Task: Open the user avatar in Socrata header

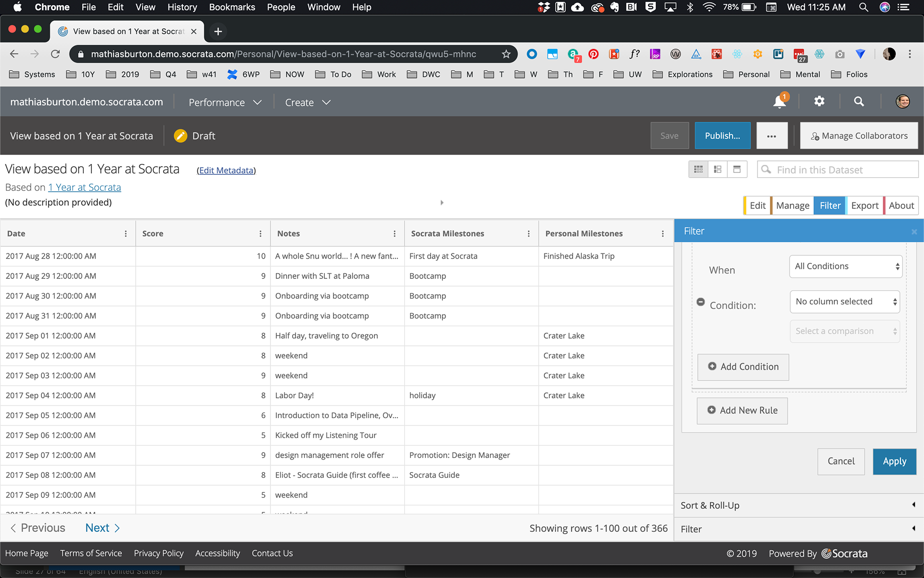Action: (x=902, y=101)
